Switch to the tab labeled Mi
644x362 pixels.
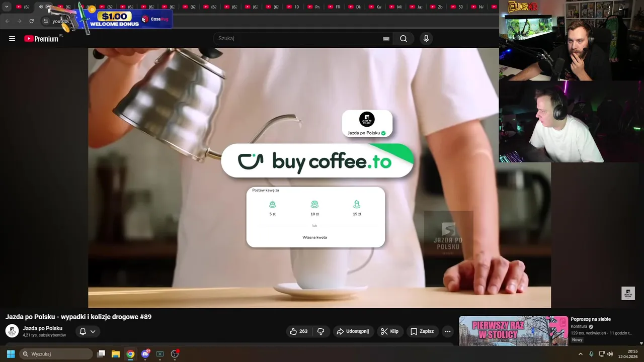pyautogui.click(x=395, y=7)
